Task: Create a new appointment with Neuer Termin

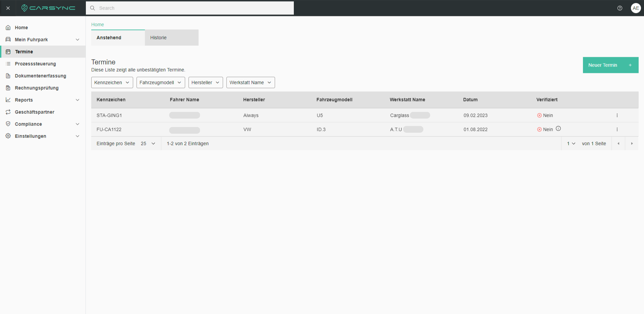Action: point(610,65)
